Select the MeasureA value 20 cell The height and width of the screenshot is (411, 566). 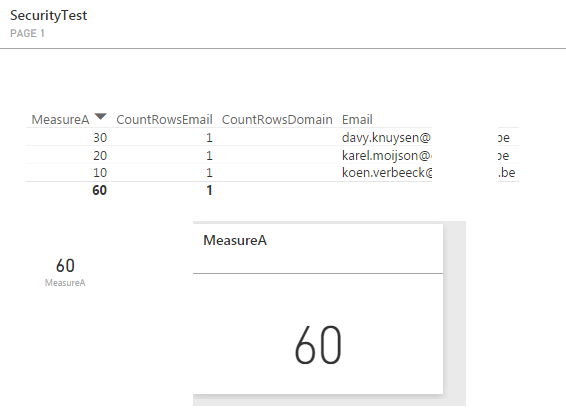click(100, 156)
